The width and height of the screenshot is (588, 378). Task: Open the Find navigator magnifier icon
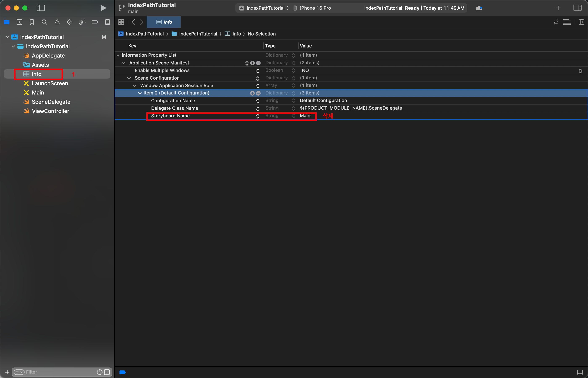tap(45, 22)
